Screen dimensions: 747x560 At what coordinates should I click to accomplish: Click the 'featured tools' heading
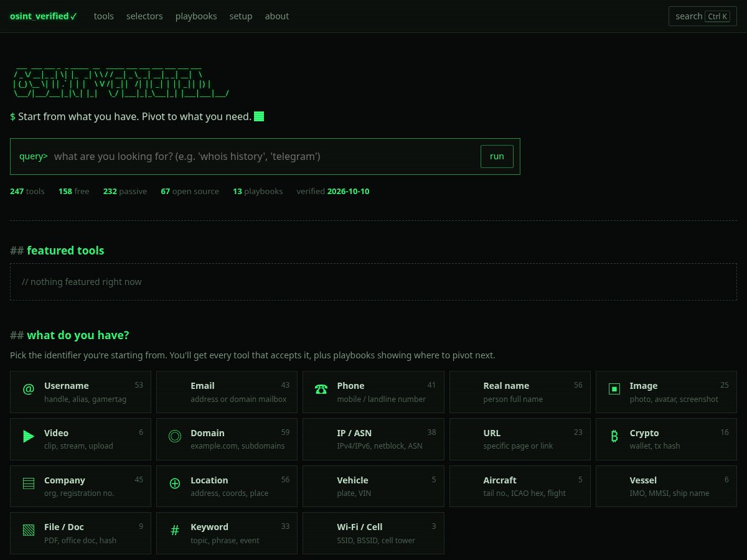(x=65, y=250)
